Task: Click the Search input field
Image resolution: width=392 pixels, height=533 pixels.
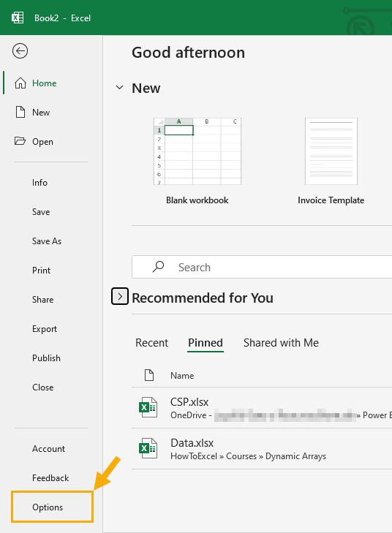Action: [x=262, y=267]
